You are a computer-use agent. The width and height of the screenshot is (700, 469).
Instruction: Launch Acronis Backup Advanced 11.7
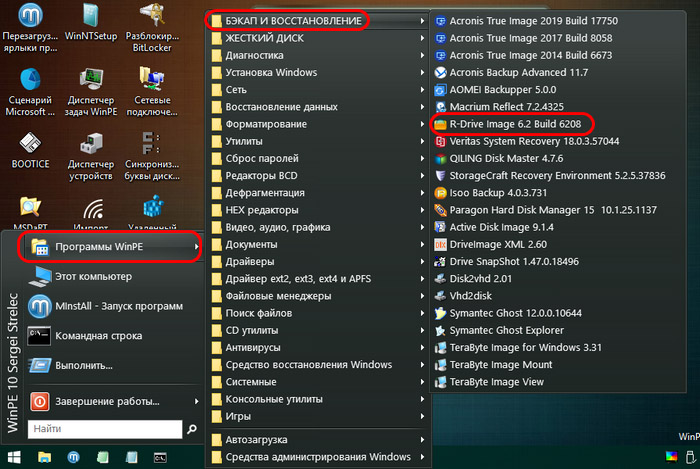coord(512,72)
